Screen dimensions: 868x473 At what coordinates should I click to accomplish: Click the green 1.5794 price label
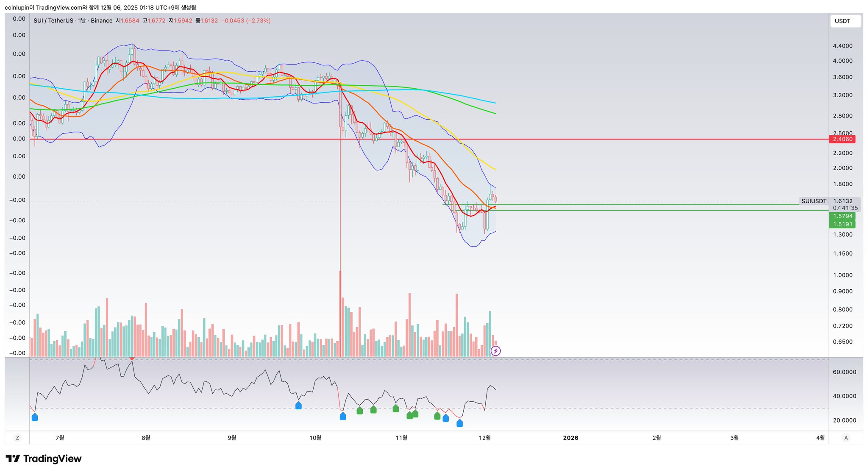pos(842,216)
